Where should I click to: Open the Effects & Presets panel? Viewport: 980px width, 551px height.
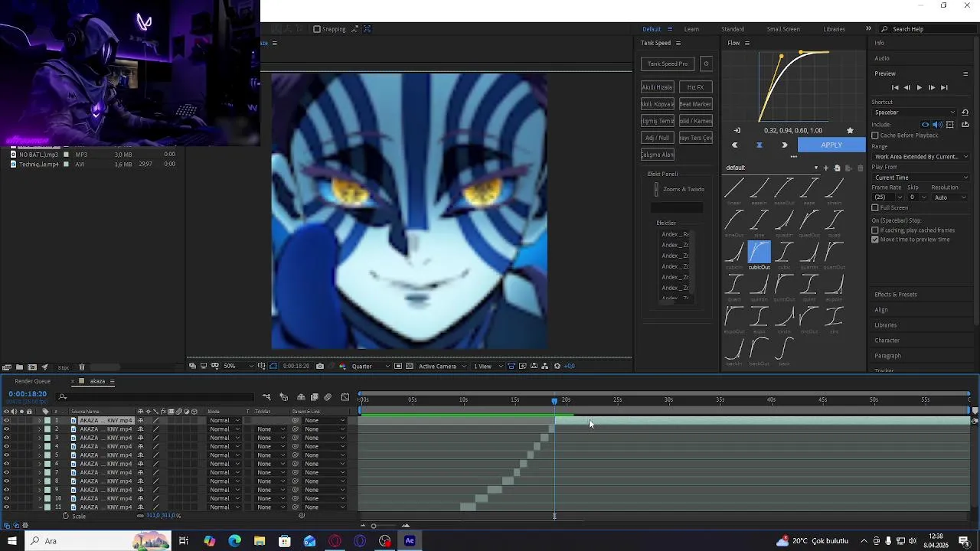896,295
